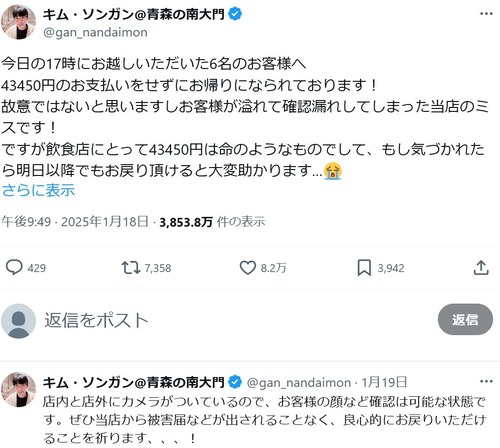The height and width of the screenshot is (448, 500).
Task: Open @gan_nandaimon handle in main post
Action: [95, 33]
